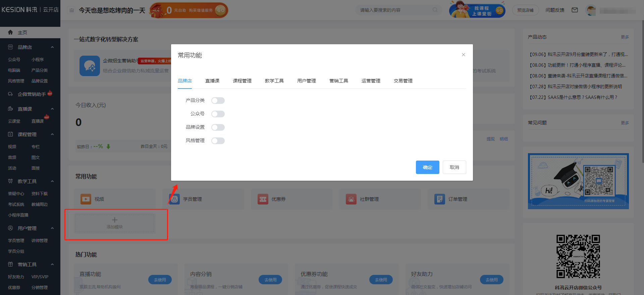
Task: Click the 教学工具 sidebar icon
Action: [x=10, y=181]
